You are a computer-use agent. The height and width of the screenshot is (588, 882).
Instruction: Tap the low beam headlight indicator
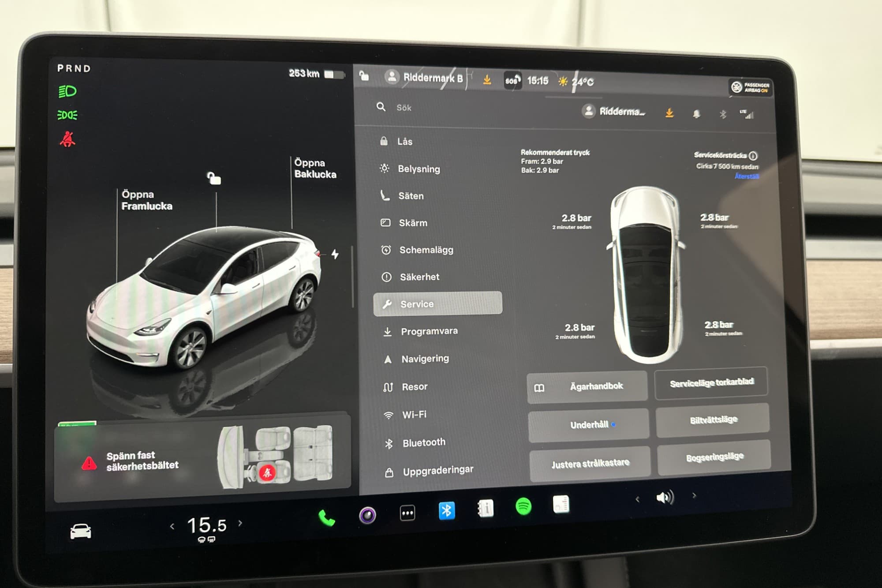click(x=67, y=91)
